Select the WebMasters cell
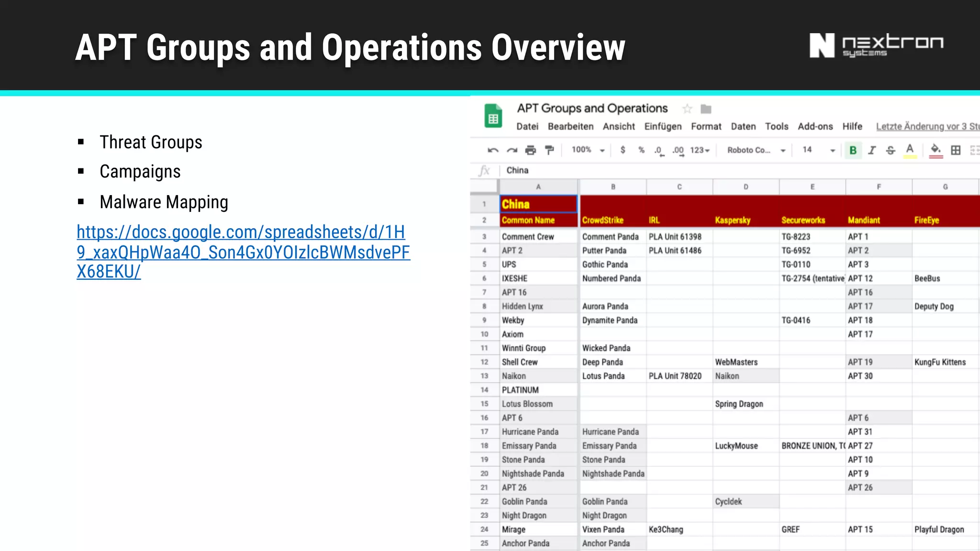The image size is (980, 551). click(x=746, y=362)
